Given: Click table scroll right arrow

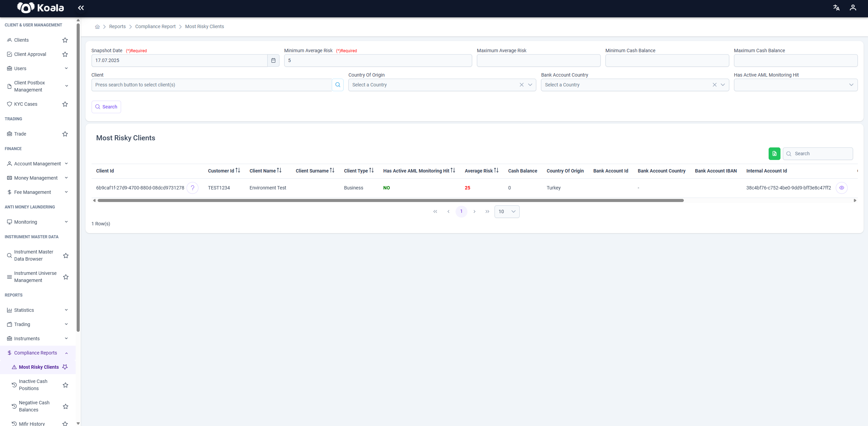Looking at the screenshot, I should coord(855,201).
